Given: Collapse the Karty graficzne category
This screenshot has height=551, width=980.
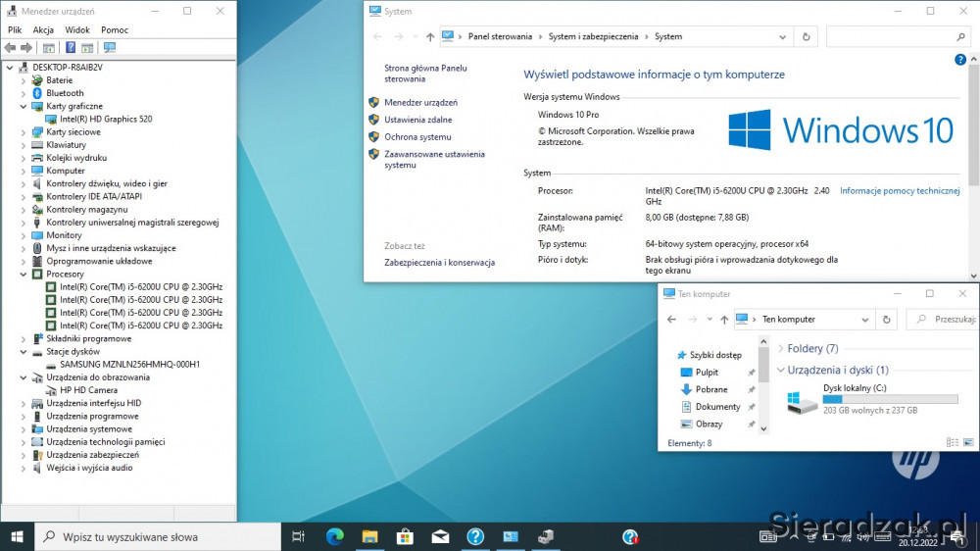Looking at the screenshot, I should click(x=24, y=106).
